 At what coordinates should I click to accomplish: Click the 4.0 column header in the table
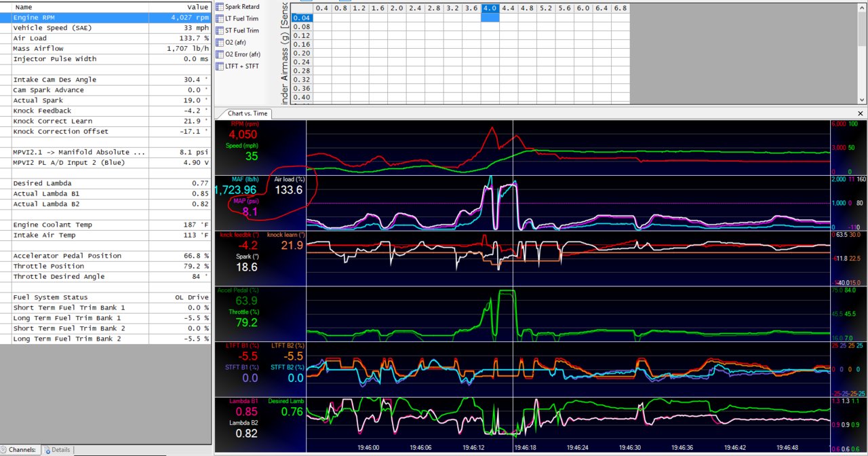point(490,8)
